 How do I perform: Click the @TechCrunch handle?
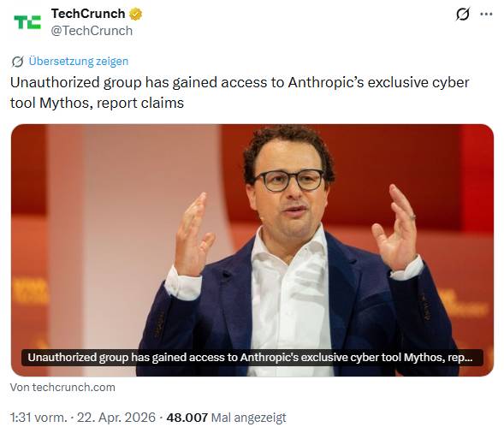click(92, 31)
